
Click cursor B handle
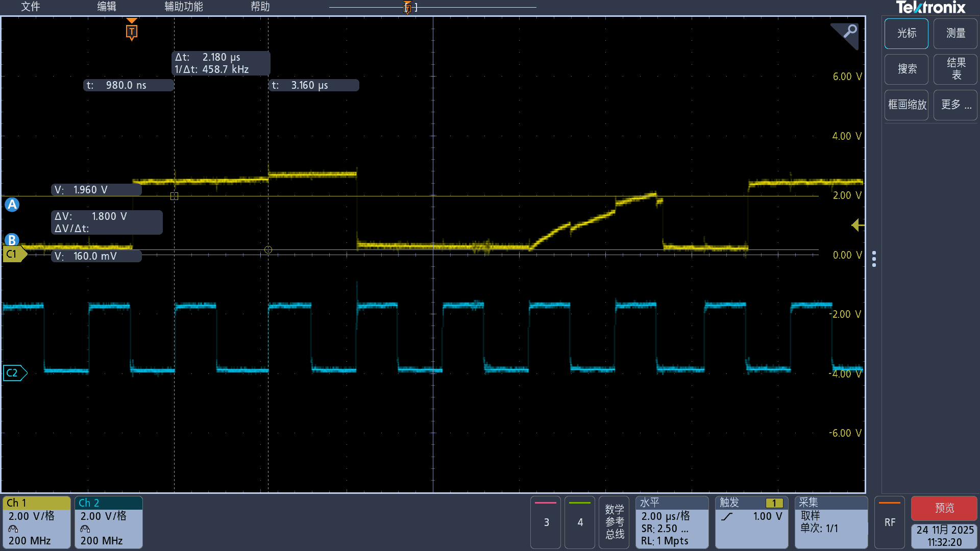pos(12,239)
